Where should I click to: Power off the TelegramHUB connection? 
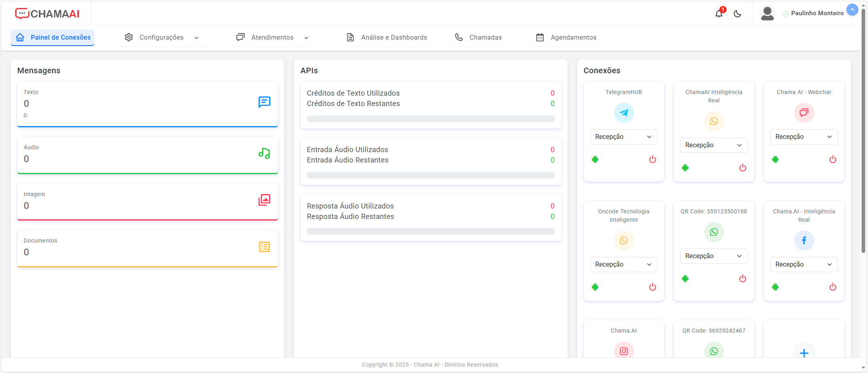point(653,159)
